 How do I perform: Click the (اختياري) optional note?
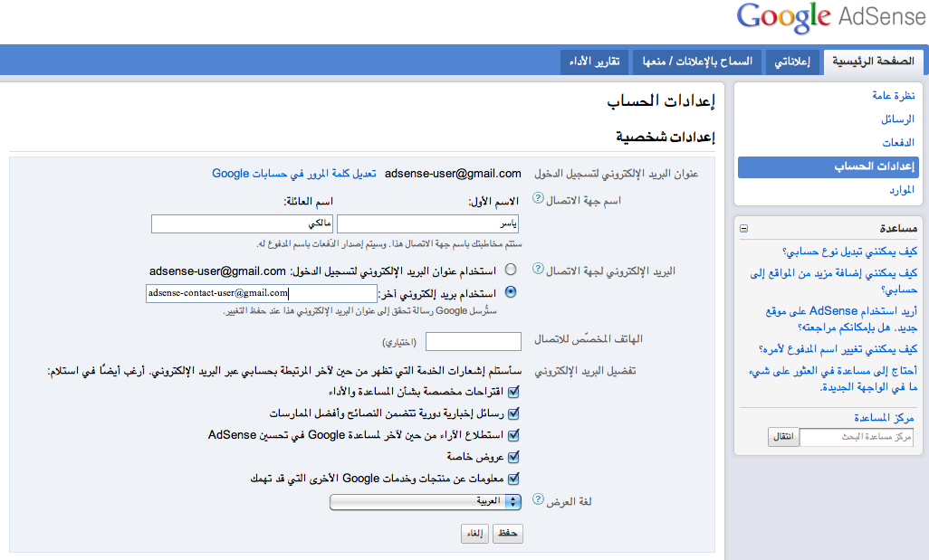[399, 342]
